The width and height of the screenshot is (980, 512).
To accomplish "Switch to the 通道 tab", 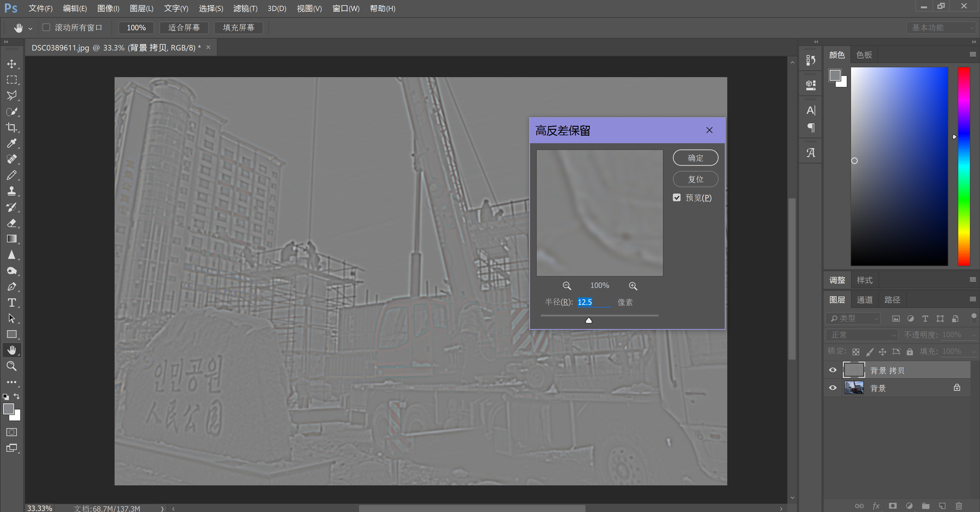I will [x=864, y=300].
